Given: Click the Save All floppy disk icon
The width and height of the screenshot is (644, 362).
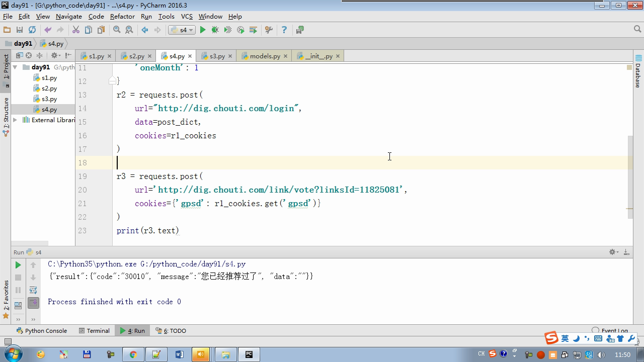Looking at the screenshot, I should pyautogui.click(x=20, y=30).
